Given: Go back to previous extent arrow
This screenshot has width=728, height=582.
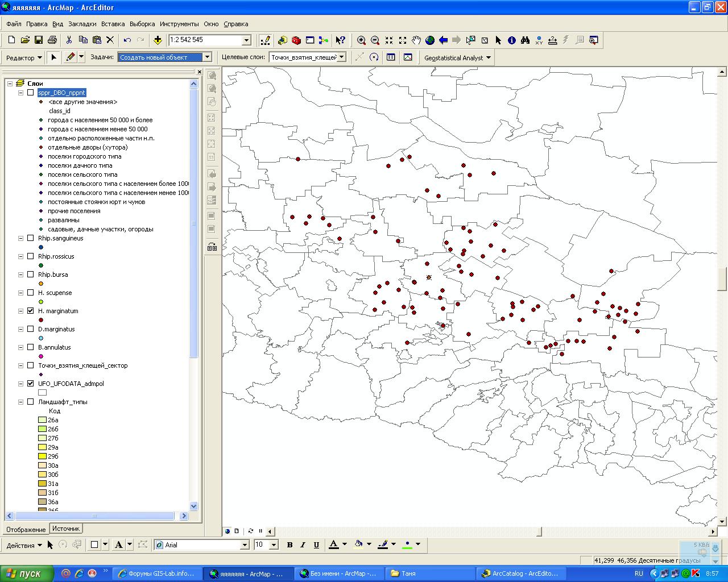Looking at the screenshot, I should point(443,40).
